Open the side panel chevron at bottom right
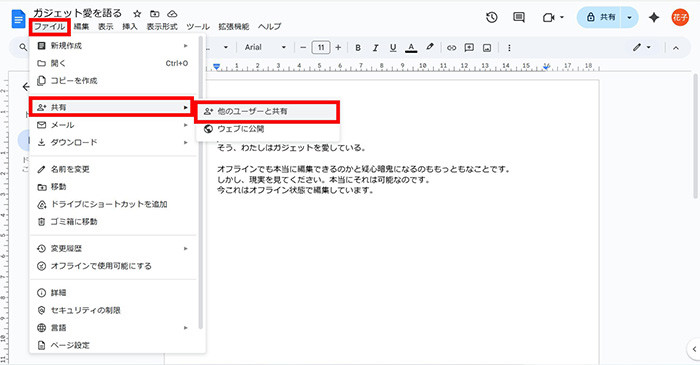This screenshot has height=365, width=700. pos(694,348)
